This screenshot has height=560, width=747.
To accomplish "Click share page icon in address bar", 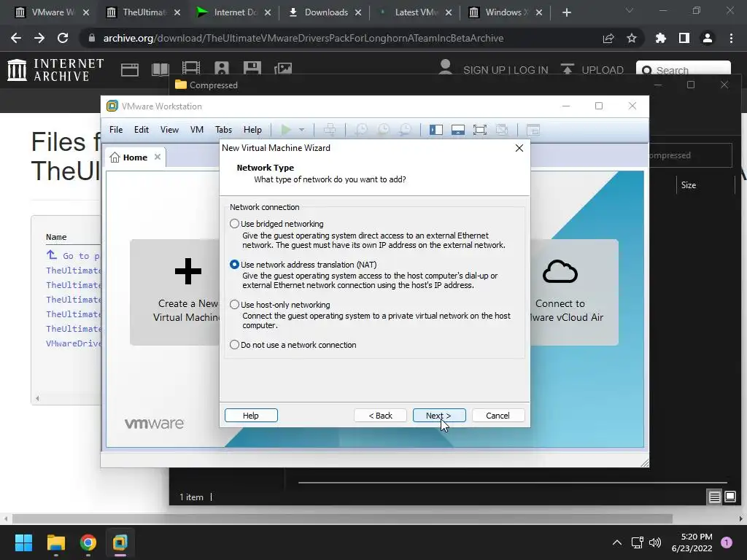I will (608, 38).
